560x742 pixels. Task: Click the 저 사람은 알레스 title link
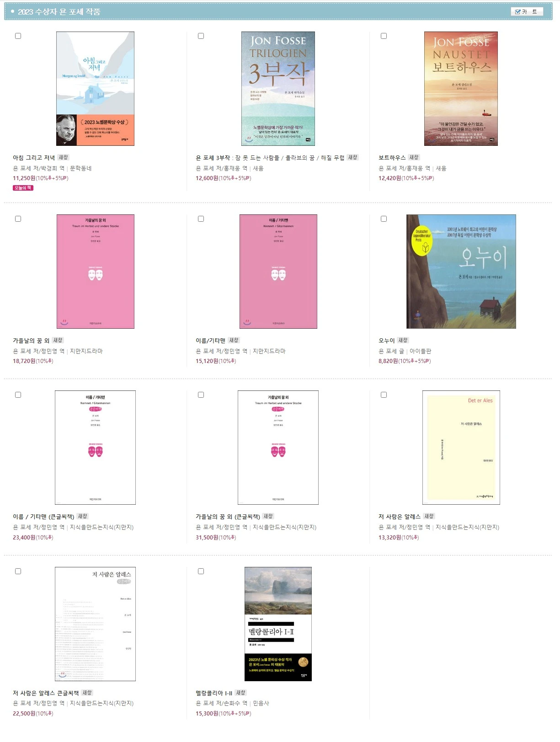[400, 517]
